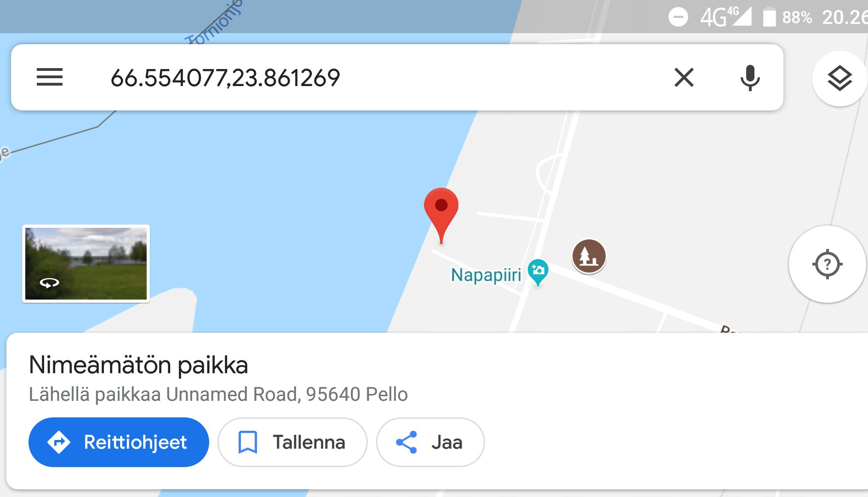Image resolution: width=868 pixels, height=497 pixels.
Task: Tap the Napapiiri camera attraction marker
Action: tap(537, 272)
